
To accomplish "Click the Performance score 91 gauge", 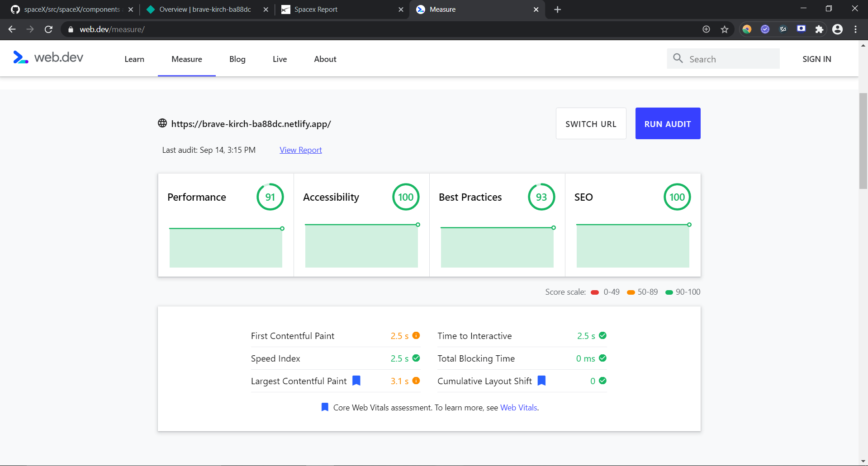I will (270, 197).
